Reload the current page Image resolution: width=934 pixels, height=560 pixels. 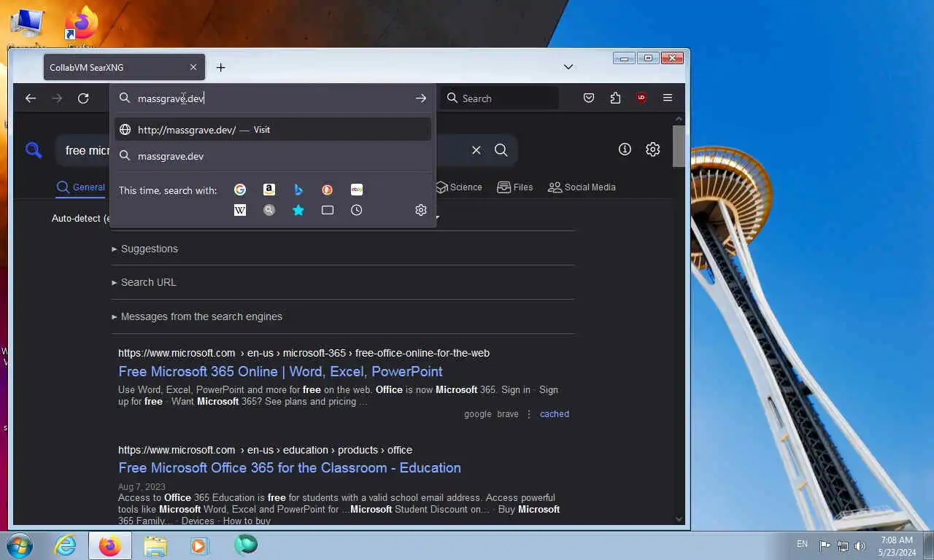83,98
